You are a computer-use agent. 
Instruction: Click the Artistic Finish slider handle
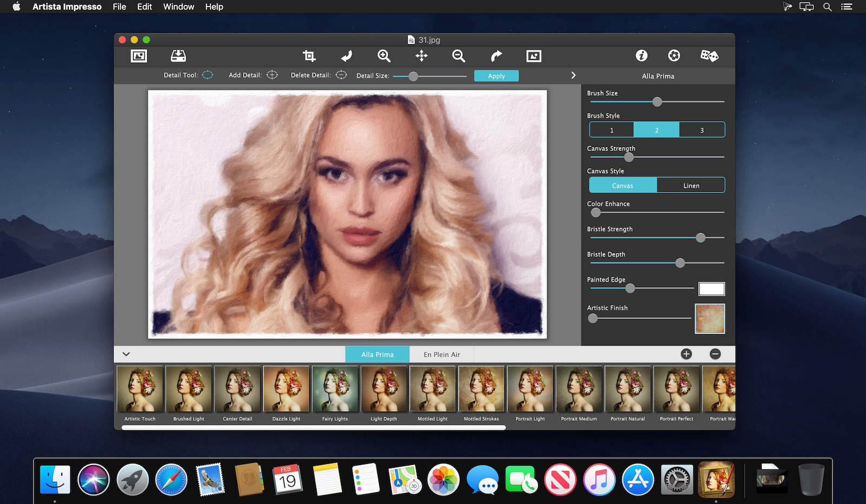[593, 319]
